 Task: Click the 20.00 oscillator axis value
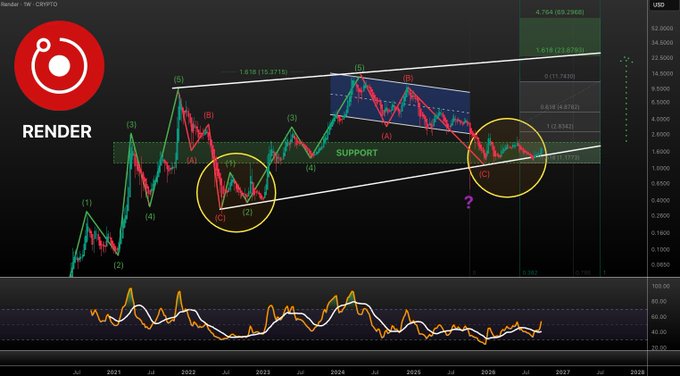660,348
